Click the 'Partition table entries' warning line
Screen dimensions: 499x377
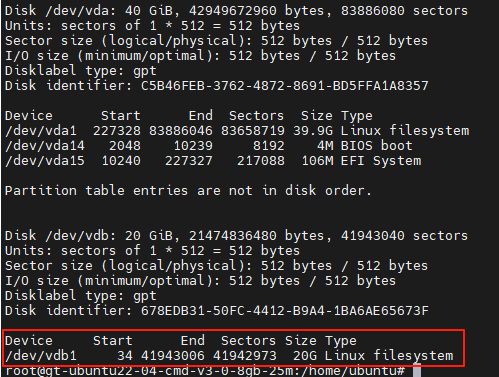pos(188,191)
